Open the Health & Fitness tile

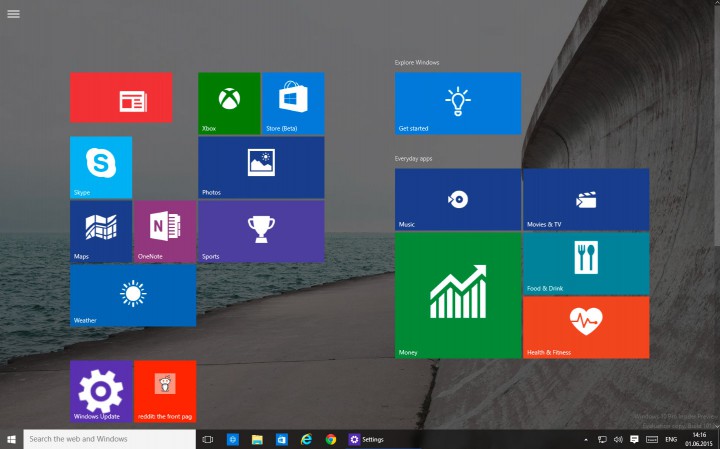tap(586, 327)
